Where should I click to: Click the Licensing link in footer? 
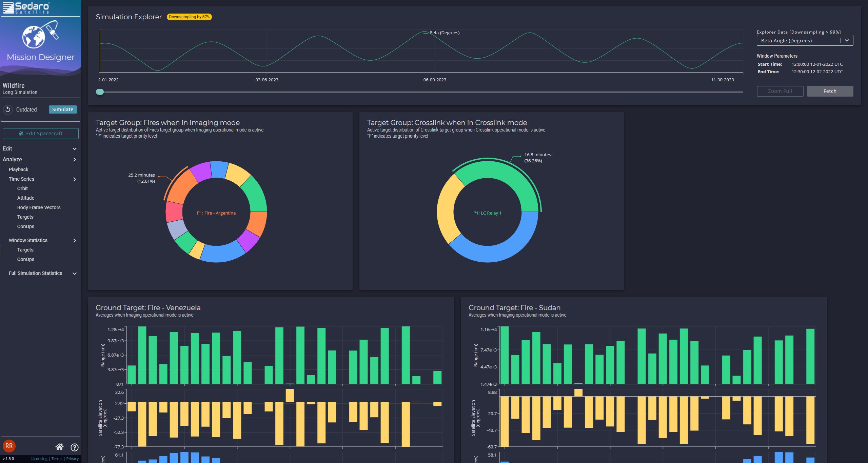click(39, 459)
